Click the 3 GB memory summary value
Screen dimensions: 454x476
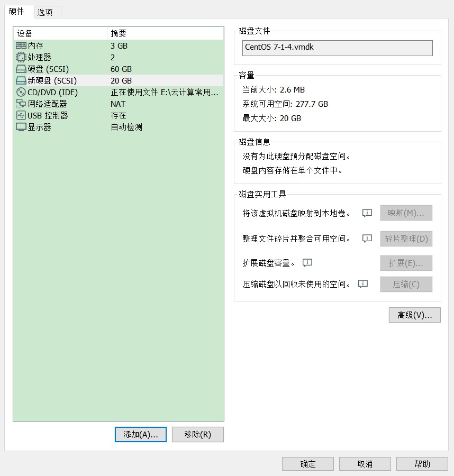coord(119,46)
